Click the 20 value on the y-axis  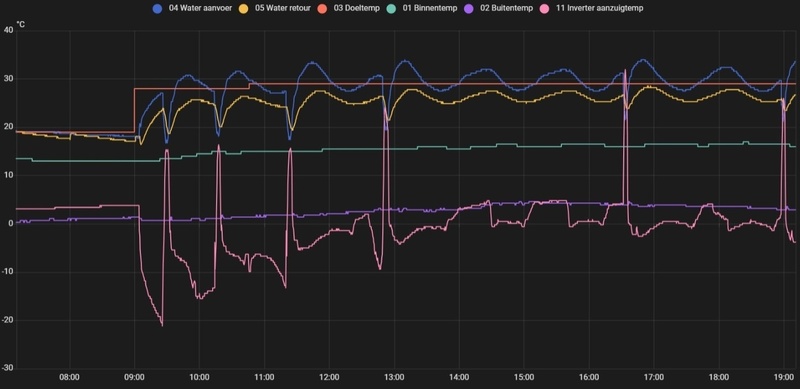pyautogui.click(x=8, y=127)
